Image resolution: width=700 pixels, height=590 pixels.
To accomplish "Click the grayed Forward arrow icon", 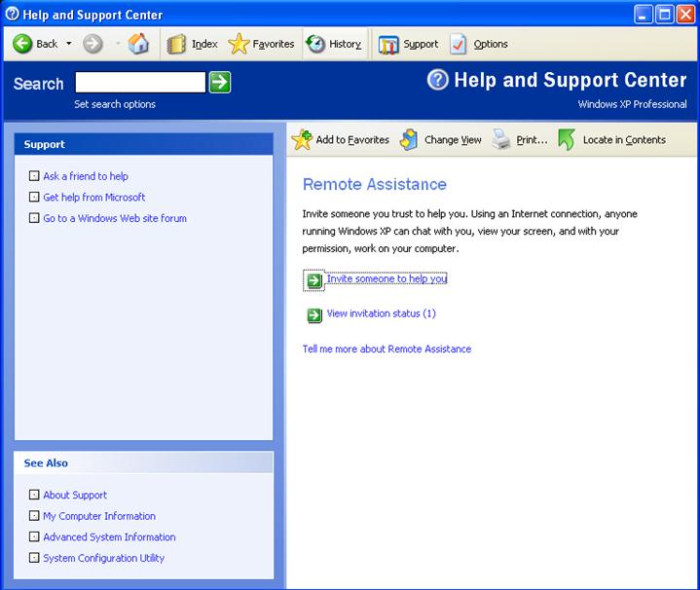I will pos(92,44).
